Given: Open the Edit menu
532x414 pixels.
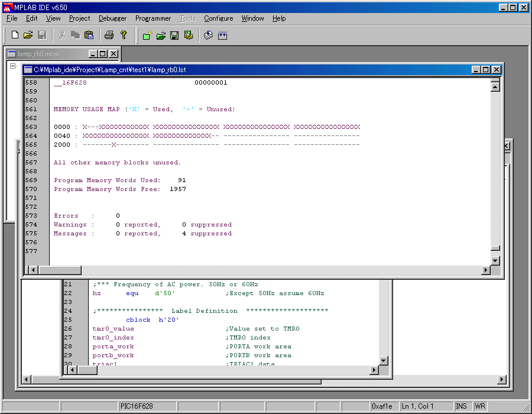Looking at the screenshot, I should click(x=31, y=18).
